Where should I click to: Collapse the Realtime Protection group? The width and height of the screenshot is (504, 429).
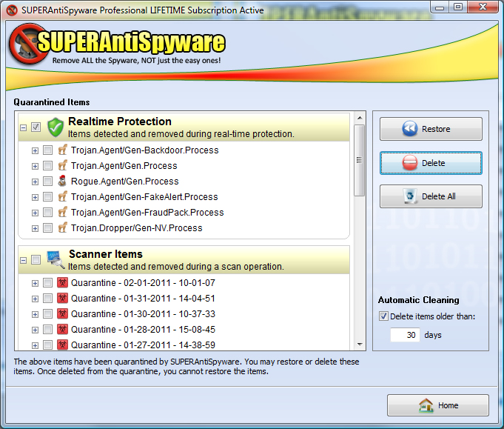23,127
